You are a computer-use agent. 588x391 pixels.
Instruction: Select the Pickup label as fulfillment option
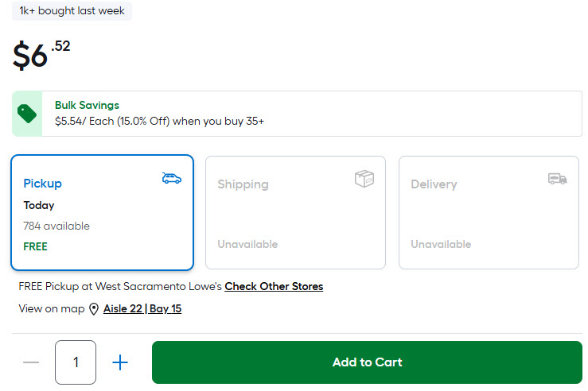coord(42,184)
